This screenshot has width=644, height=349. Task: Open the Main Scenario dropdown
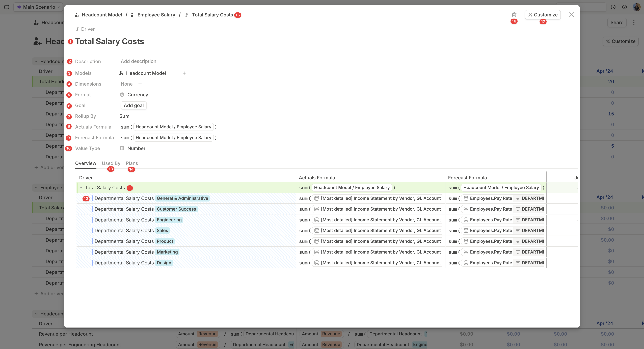39,7
